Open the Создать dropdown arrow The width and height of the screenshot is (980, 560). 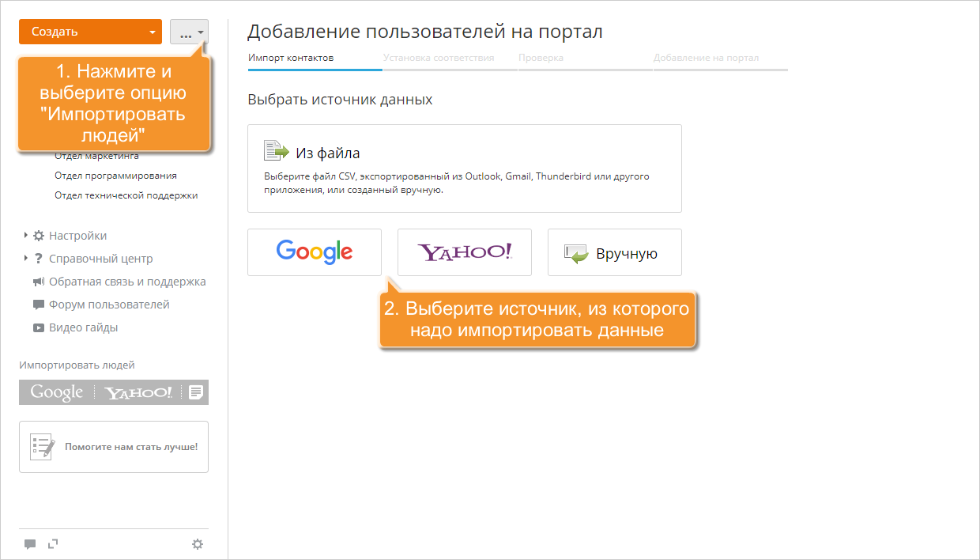coord(153,32)
